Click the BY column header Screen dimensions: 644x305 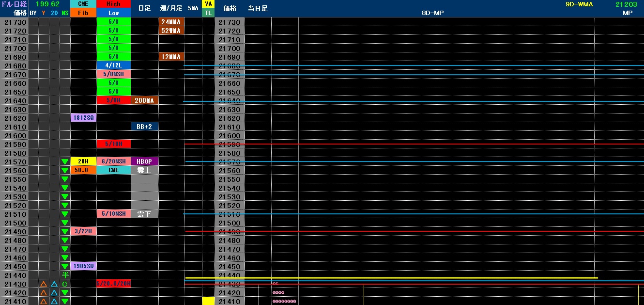pyautogui.click(x=33, y=13)
